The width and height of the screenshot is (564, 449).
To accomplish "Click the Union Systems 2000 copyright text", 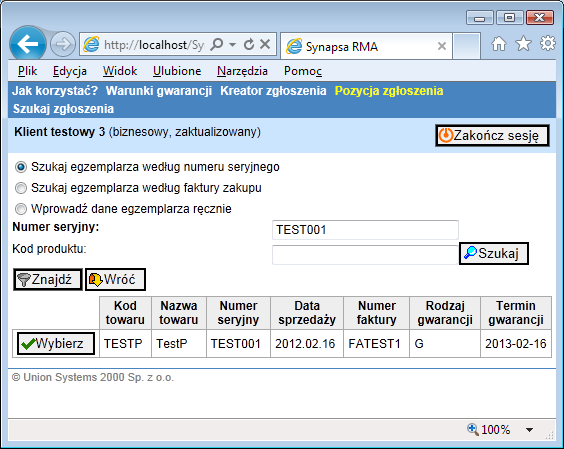I will tap(93, 377).
